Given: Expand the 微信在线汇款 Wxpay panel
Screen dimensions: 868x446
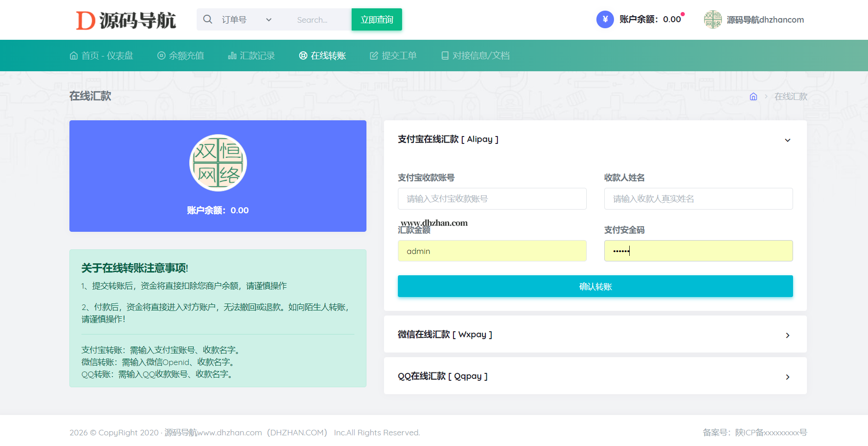Looking at the screenshot, I should click(x=787, y=335).
